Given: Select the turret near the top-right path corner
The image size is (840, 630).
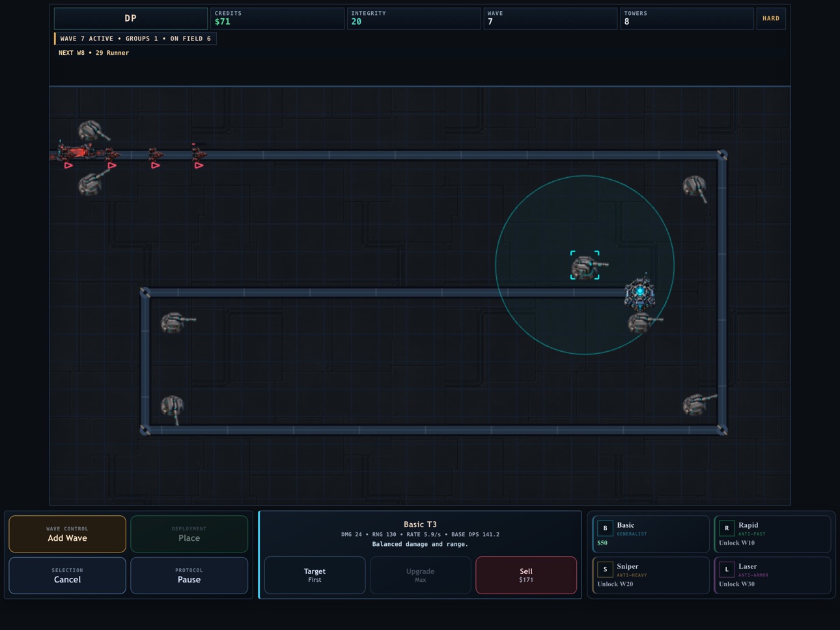Looking at the screenshot, I should coord(695,188).
